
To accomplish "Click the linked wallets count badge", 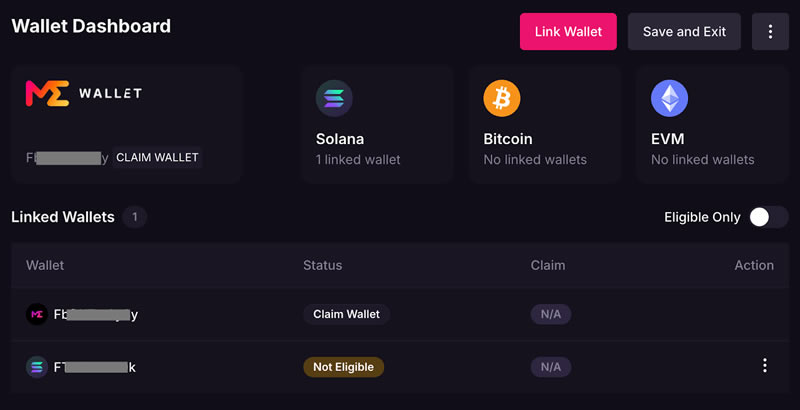I will [x=135, y=217].
